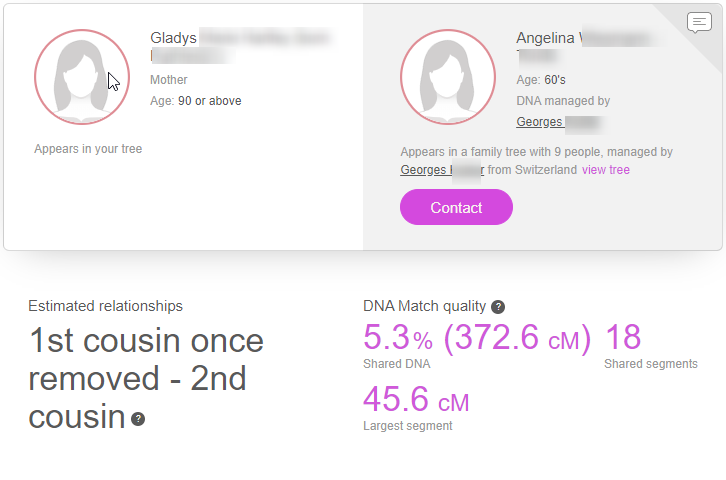Click the 372.6 cM shared DNA figure
The image size is (726, 480).
point(517,337)
